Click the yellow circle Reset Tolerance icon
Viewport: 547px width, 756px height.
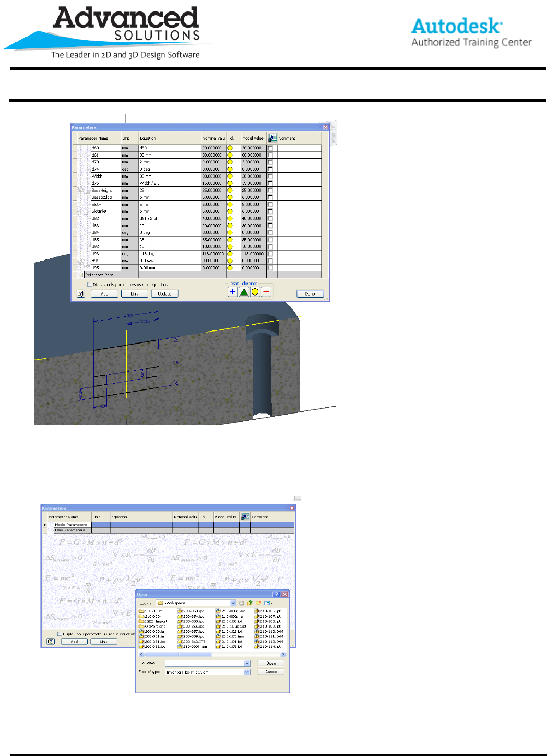click(x=255, y=292)
